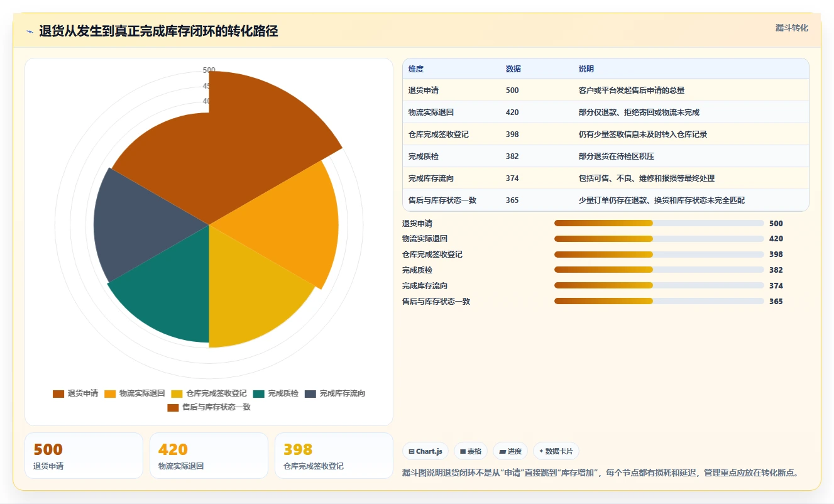Screen dimensions: 834x504
Task: Click the title 退货从发生到真正完成库存闭环的转化路径
Action: tap(158, 31)
